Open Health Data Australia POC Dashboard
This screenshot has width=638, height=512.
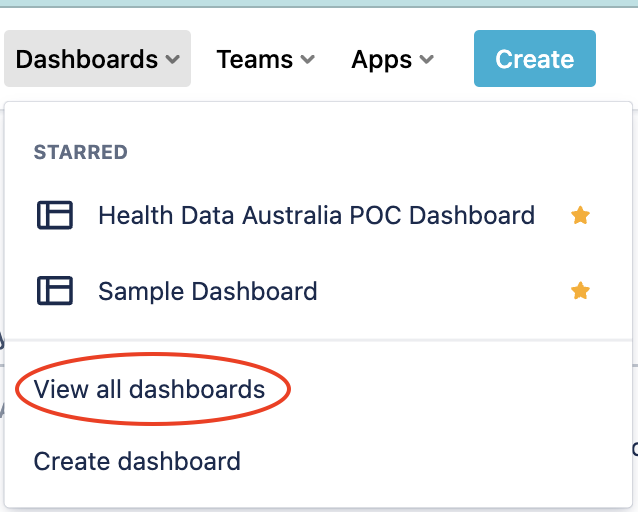pos(316,215)
